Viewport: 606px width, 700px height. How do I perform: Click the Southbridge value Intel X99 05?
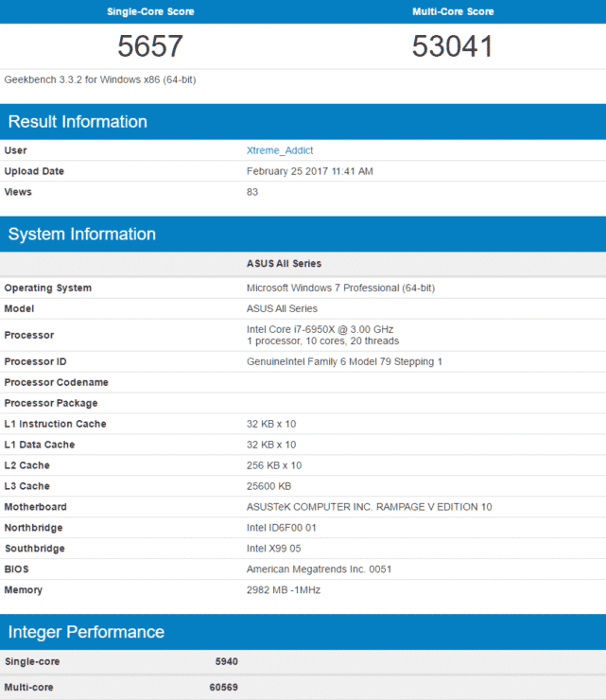273,549
